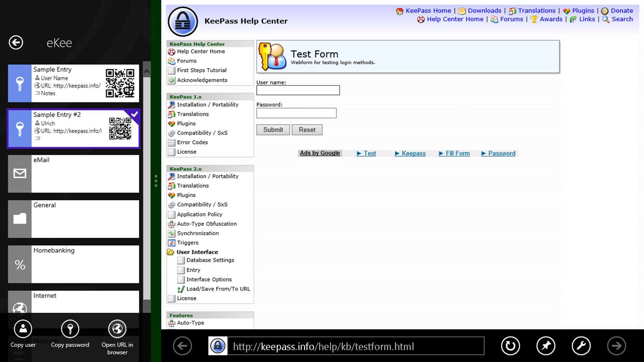
Task: Click browser forward arrow button
Action: coord(617,346)
